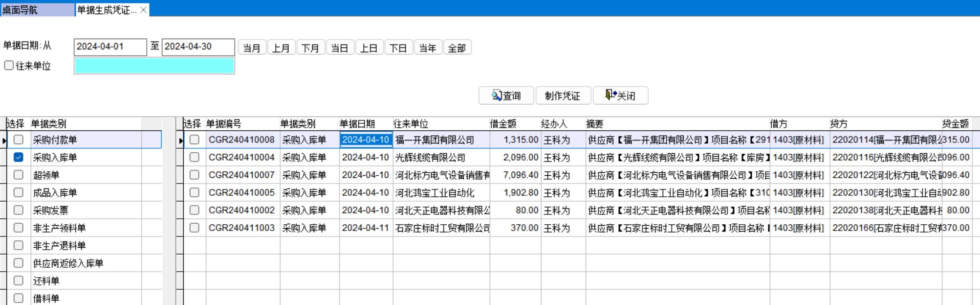
Task: Click the 制作凭证 button
Action: (x=563, y=96)
